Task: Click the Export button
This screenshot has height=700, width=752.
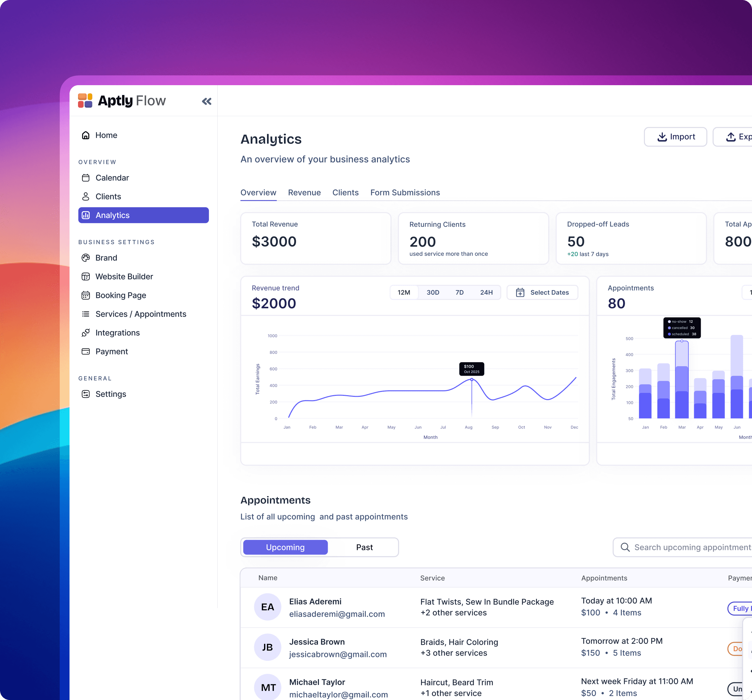Action: 733,136
